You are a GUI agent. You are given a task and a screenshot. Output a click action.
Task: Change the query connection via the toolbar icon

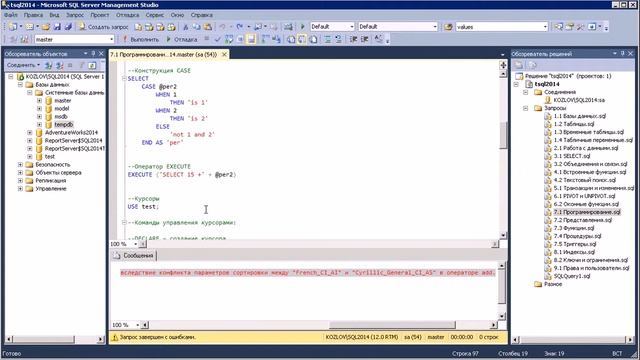pos(24,39)
